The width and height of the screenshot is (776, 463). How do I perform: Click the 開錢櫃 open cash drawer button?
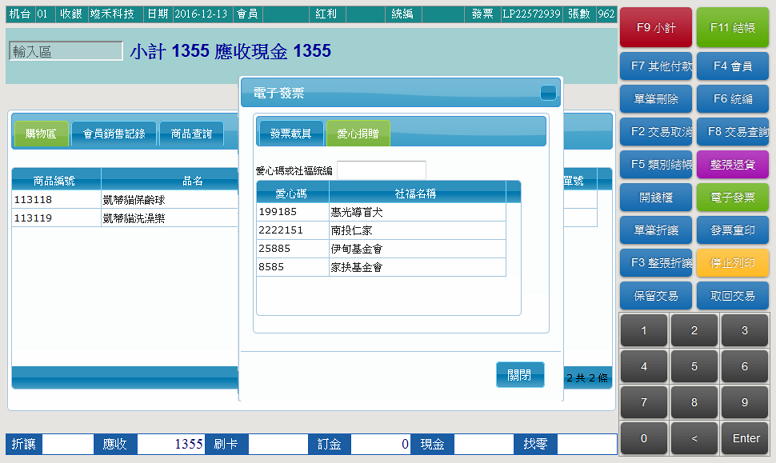[656, 197]
